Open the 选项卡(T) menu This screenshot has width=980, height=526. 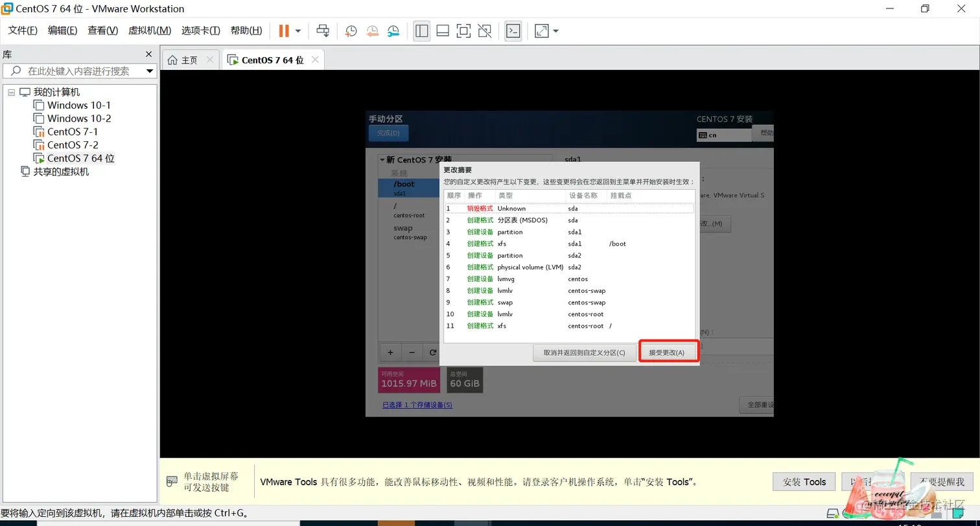[201, 30]
